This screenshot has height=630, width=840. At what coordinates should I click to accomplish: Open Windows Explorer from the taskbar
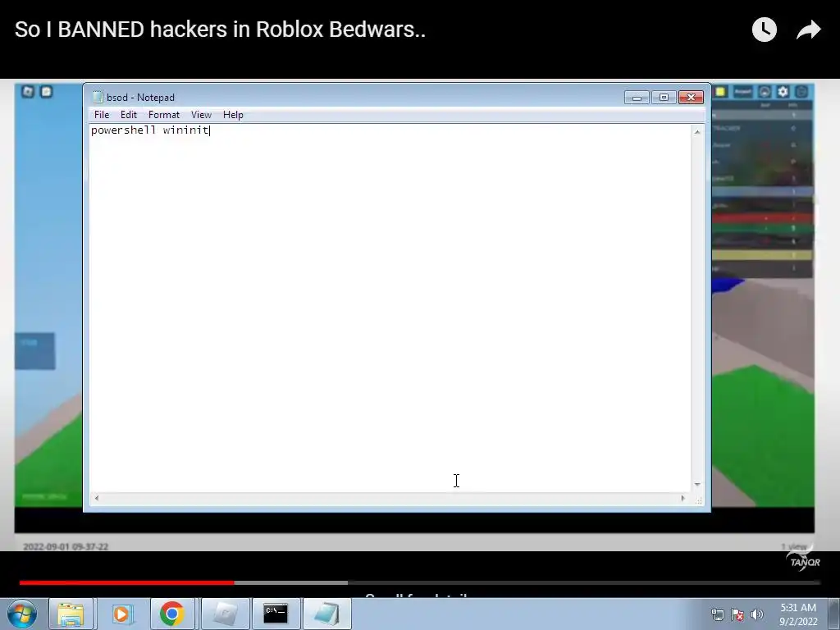click(x=71, y=614)
